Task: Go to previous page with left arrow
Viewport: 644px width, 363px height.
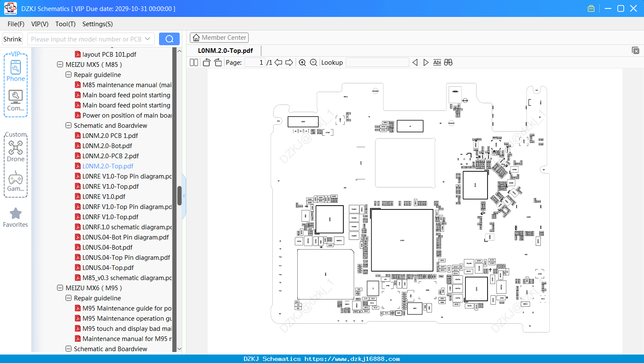Action: pos(278,63)
